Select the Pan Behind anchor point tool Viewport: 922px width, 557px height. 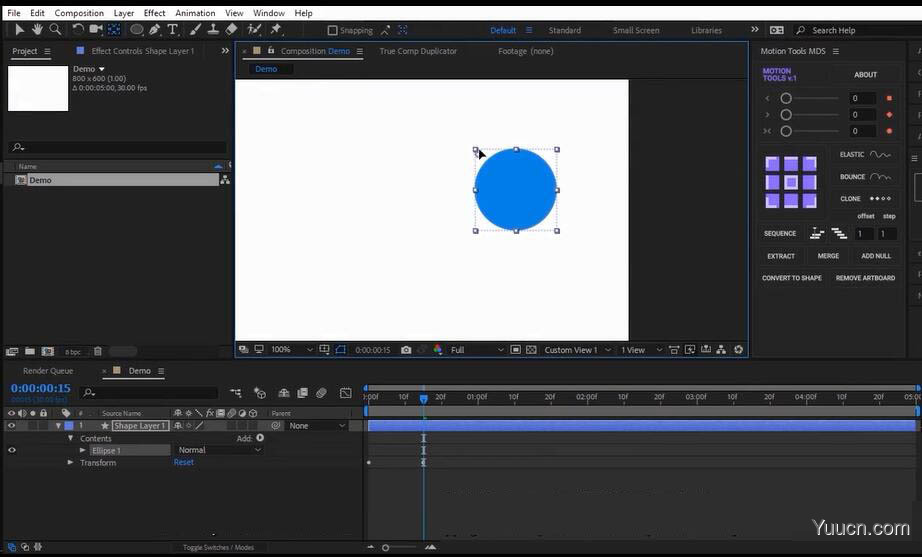tap(114, 29)
